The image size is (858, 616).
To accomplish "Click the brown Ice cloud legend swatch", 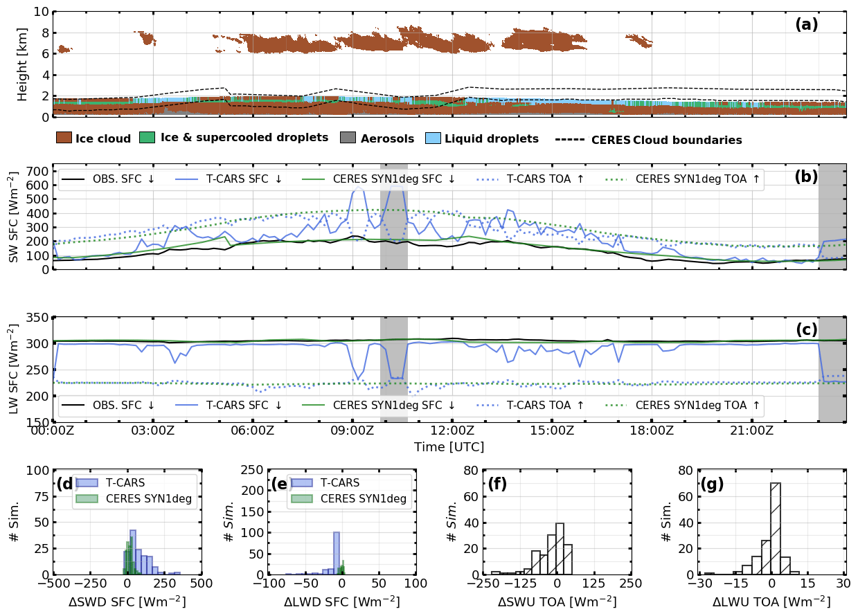I will click(64, 138).
